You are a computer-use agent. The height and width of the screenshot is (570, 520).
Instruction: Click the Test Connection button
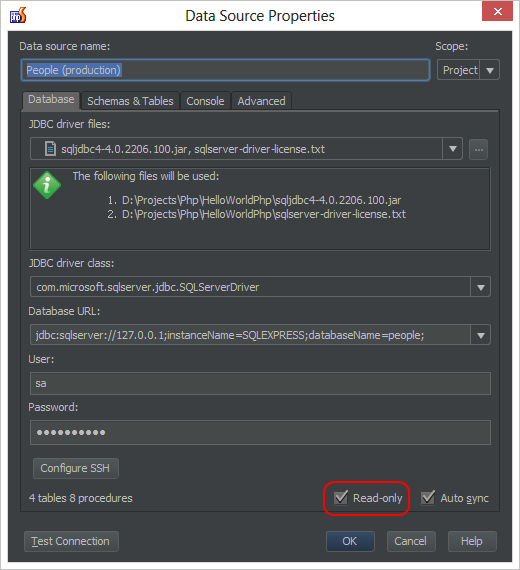pos(71,541)
